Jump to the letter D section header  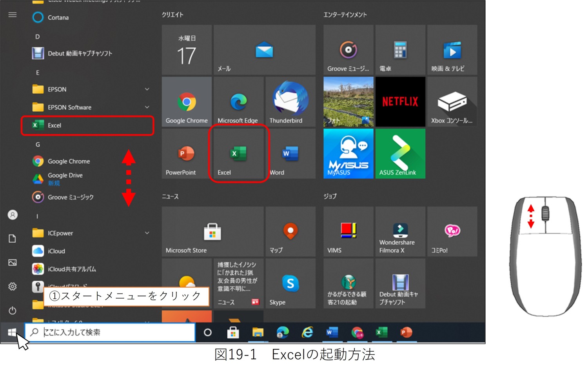tap(38, 37)
